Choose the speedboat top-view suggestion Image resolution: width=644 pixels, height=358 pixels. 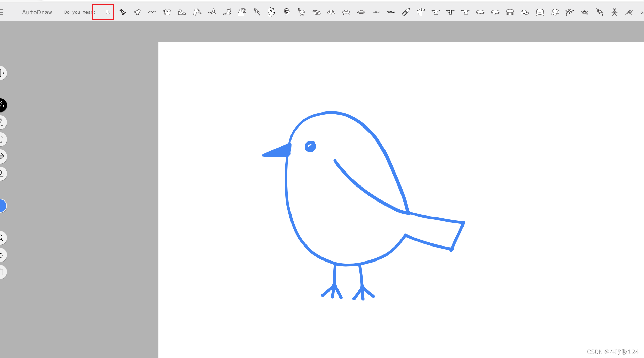[406, 12]
